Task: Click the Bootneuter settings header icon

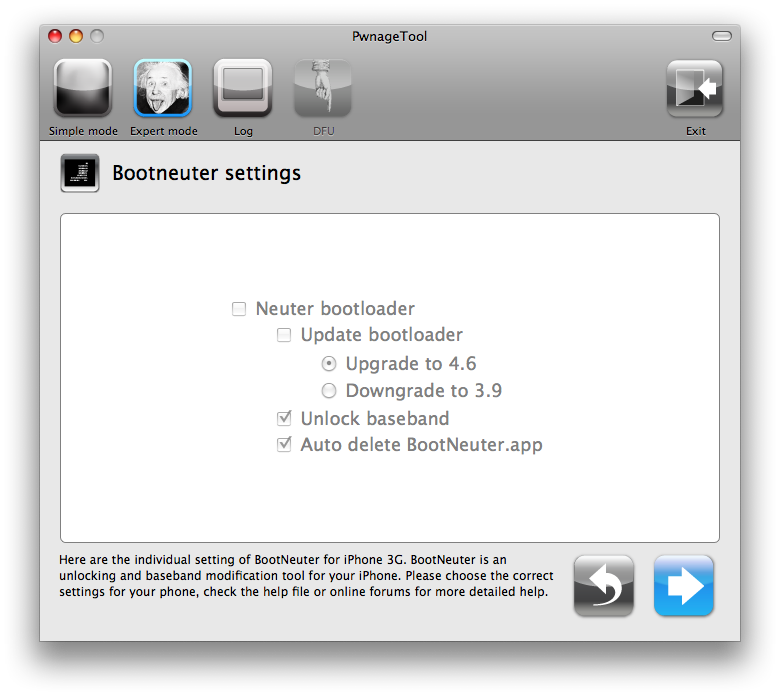Action: coord(80,173)
